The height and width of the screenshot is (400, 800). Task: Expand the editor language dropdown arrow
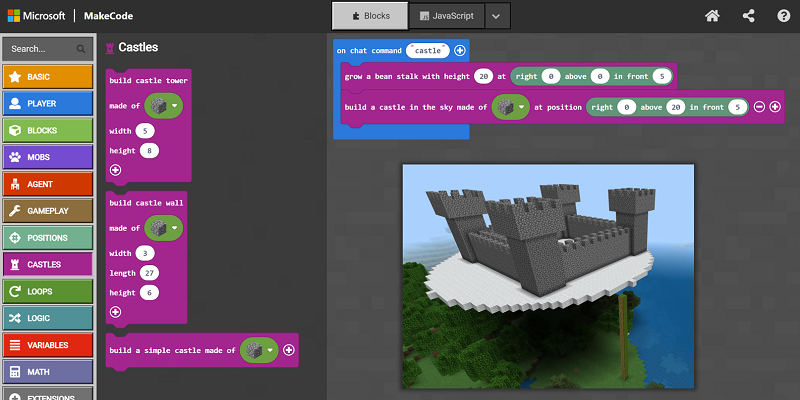496,16
